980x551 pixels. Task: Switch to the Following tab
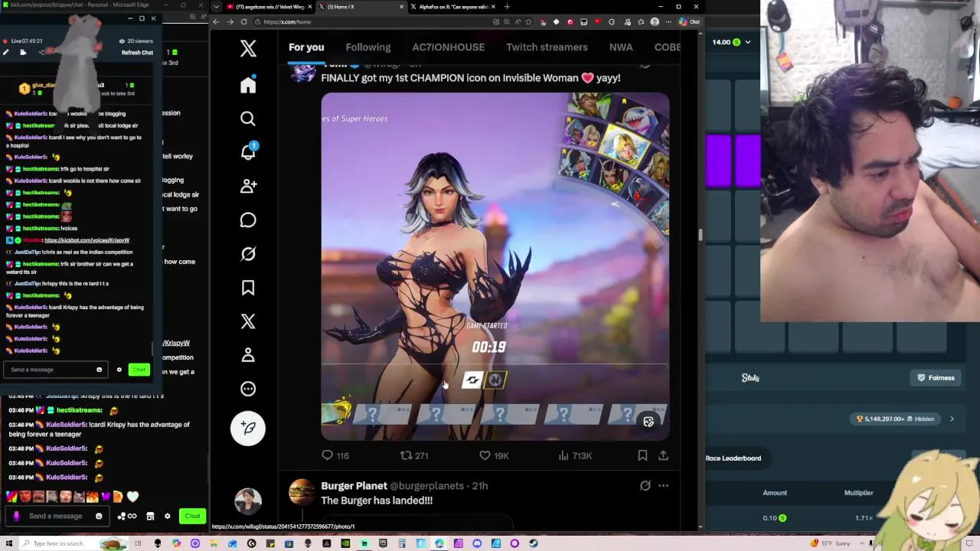click(368, 47)
